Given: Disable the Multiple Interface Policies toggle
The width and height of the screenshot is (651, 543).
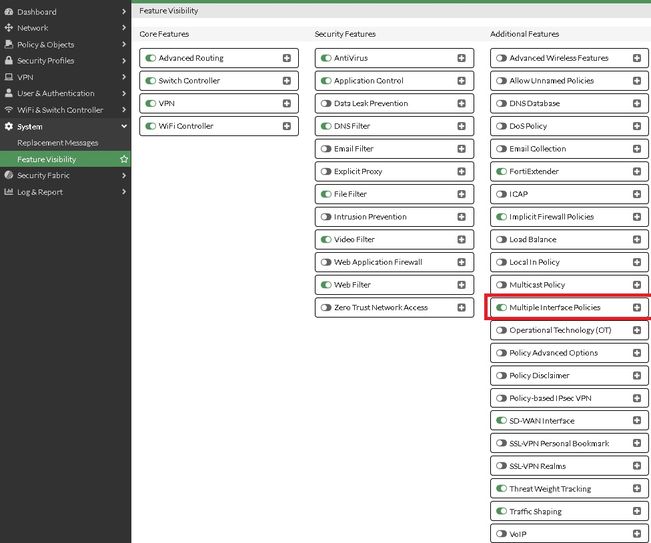Looking at the screenshot, I should click(501, 308).
